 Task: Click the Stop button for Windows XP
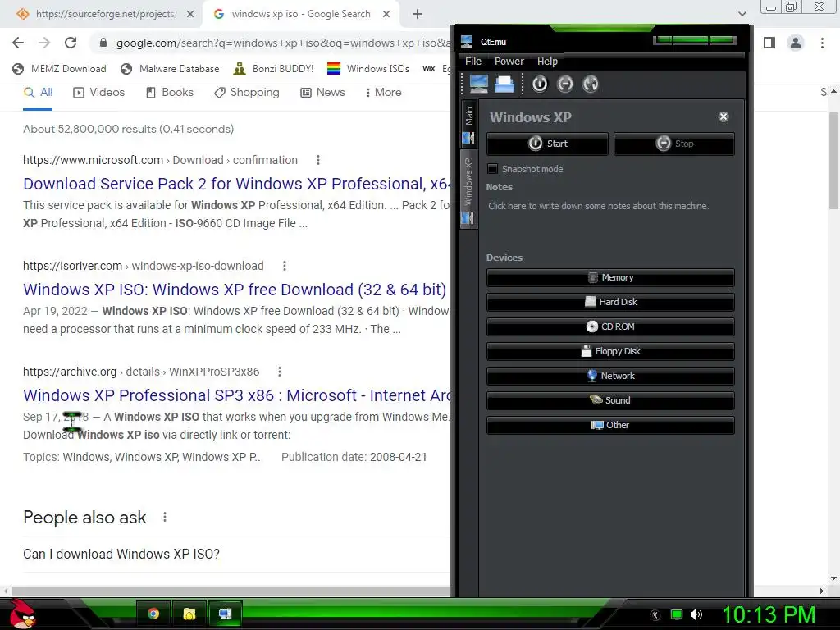pyautogui.click(x=674, y=144)
